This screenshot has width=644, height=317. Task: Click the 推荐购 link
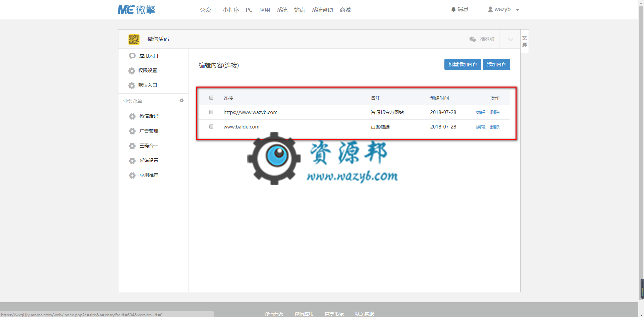click(487, 39)
